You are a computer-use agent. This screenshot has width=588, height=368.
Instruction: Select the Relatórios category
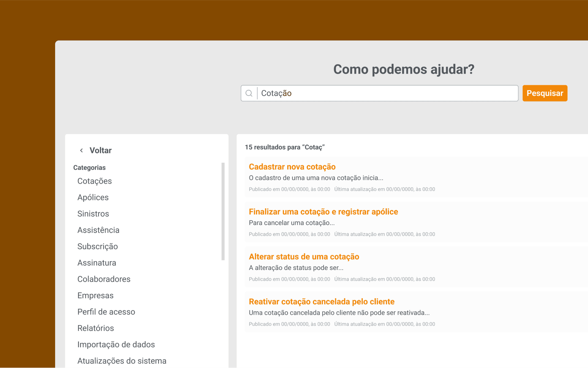click(x=96, y=328)
